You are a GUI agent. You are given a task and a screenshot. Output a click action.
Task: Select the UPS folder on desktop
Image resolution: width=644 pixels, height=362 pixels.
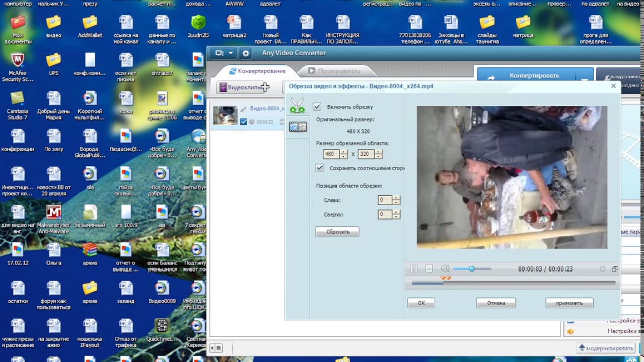[x=53, y=64]
